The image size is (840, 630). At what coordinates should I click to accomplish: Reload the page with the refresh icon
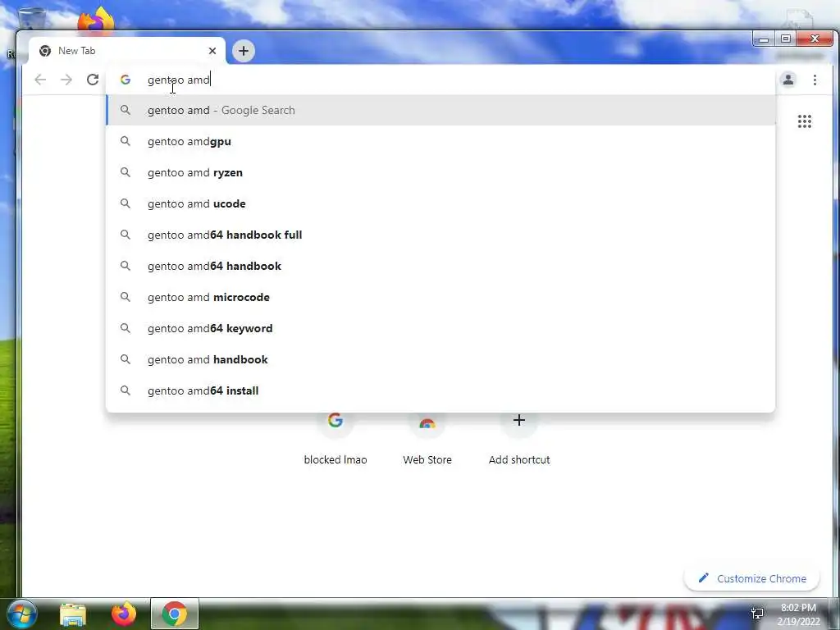(x=93, y=80)
